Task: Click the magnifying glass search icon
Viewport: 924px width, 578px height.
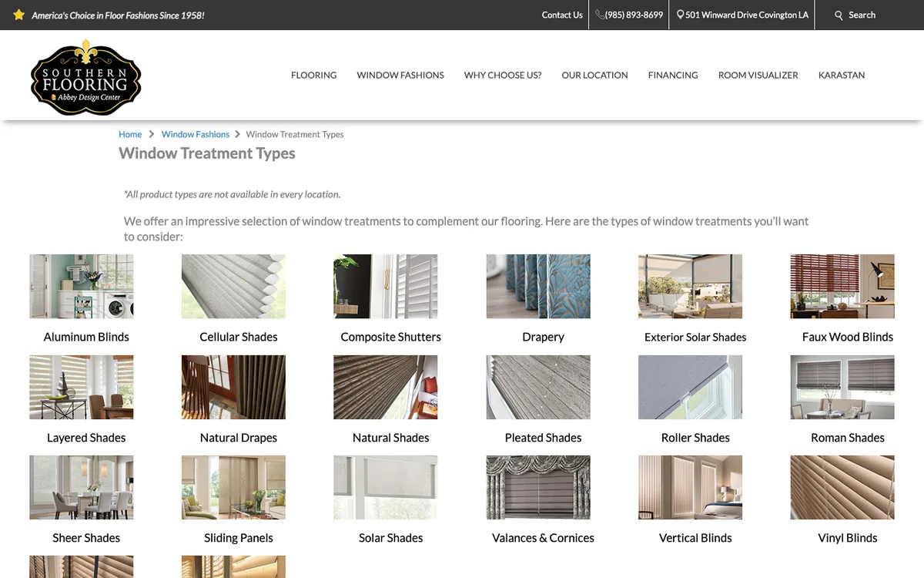Action: point(839,15)
